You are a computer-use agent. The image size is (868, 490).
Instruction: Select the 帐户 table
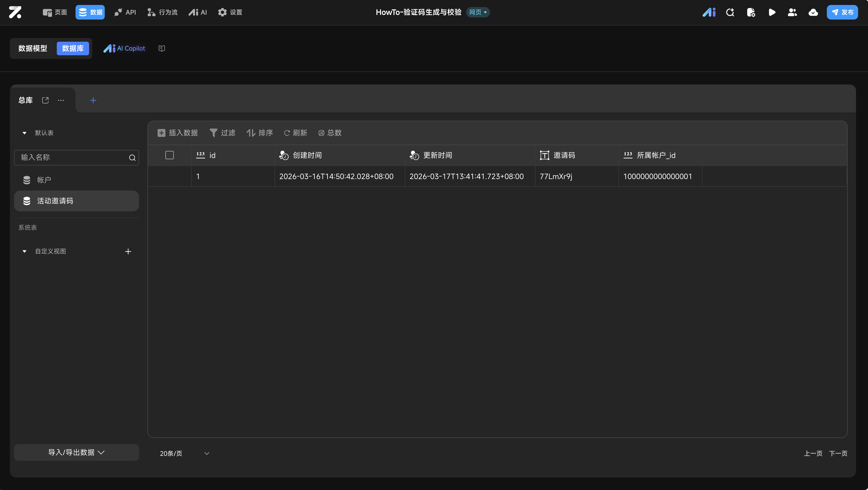click(44, 180)
